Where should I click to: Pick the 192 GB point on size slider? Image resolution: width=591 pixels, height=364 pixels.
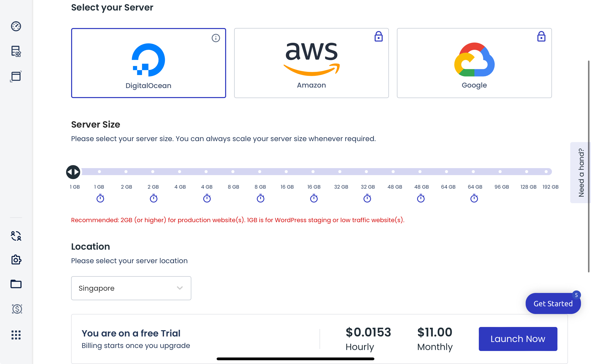pos(546,172)
